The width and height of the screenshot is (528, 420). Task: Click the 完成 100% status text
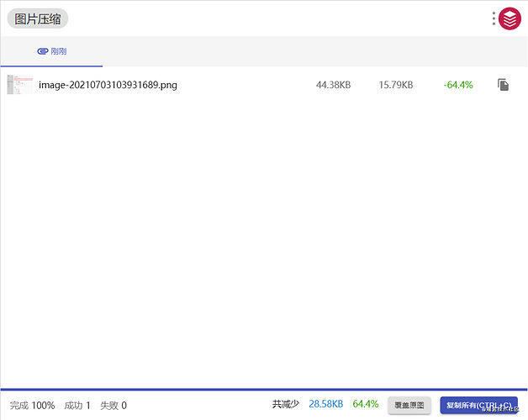(x=32, y=406)
